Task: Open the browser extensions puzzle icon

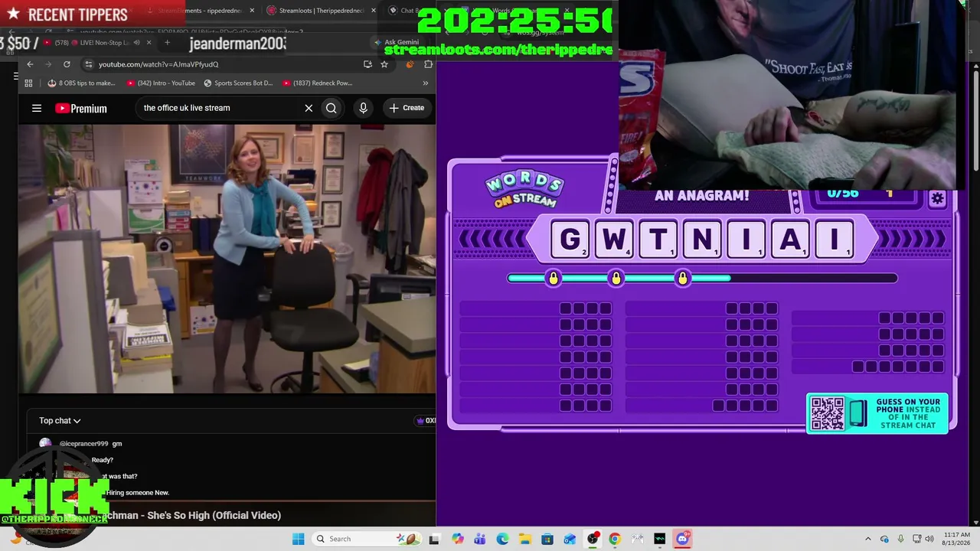Action: pos(428,64)
